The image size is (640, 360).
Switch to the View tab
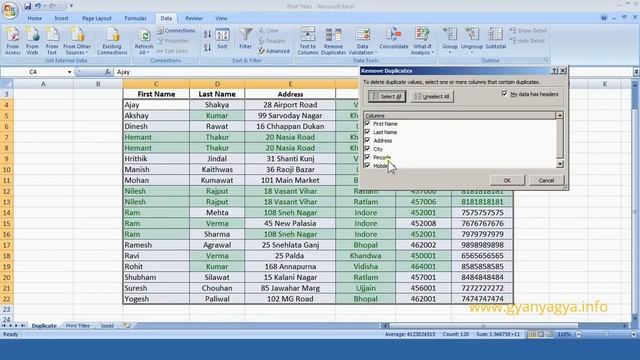coord(221,18)
